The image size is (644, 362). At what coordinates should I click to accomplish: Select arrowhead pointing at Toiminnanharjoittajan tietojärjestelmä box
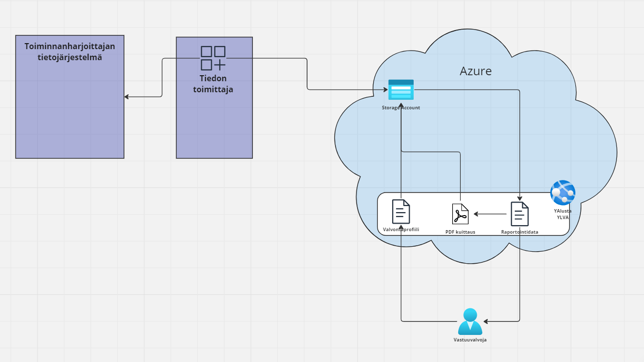(127, 96)
